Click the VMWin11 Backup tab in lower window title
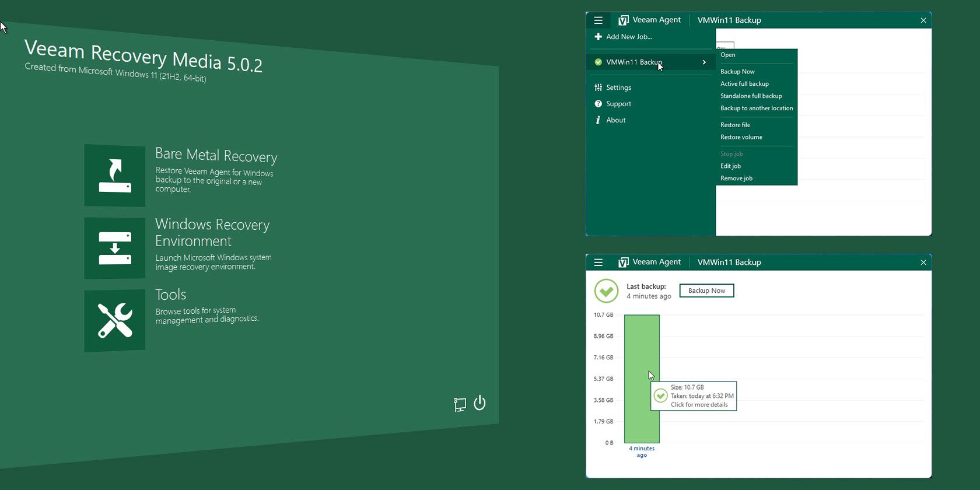This screenshot has height=490, width=980. (729, 262)
